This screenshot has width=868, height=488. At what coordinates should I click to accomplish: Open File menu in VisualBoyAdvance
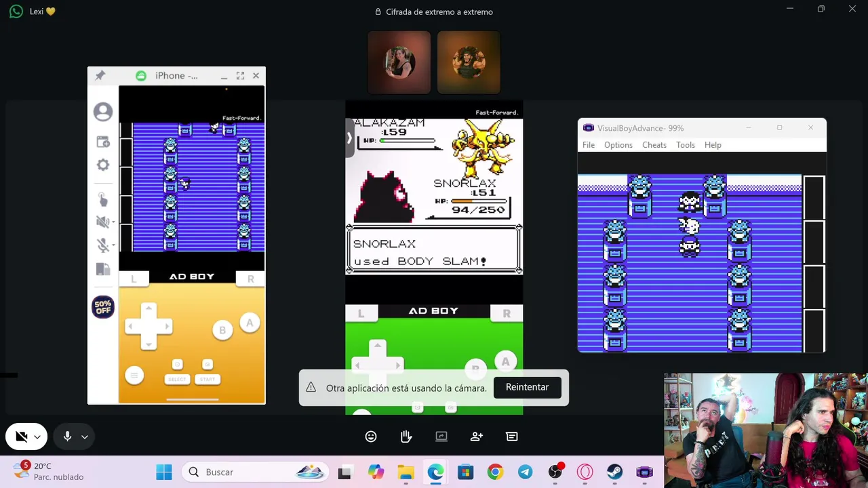click(x=589, y=145)
